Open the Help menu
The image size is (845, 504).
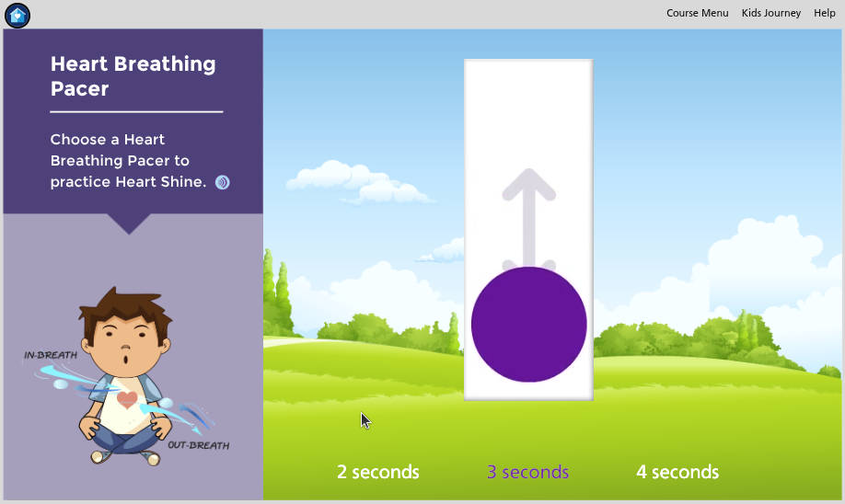coord(824,13)
